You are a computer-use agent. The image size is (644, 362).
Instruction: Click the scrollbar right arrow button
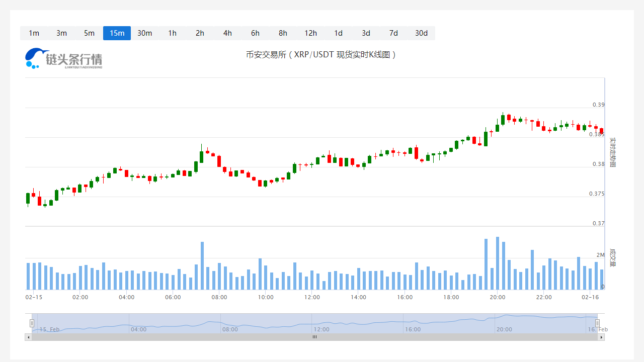(x=601, y=337)
